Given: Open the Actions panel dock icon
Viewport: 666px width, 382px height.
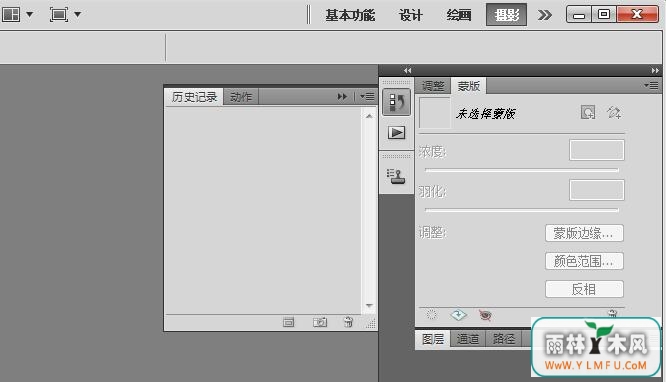Looking at the screenshot, I should (x=396, y=133).
